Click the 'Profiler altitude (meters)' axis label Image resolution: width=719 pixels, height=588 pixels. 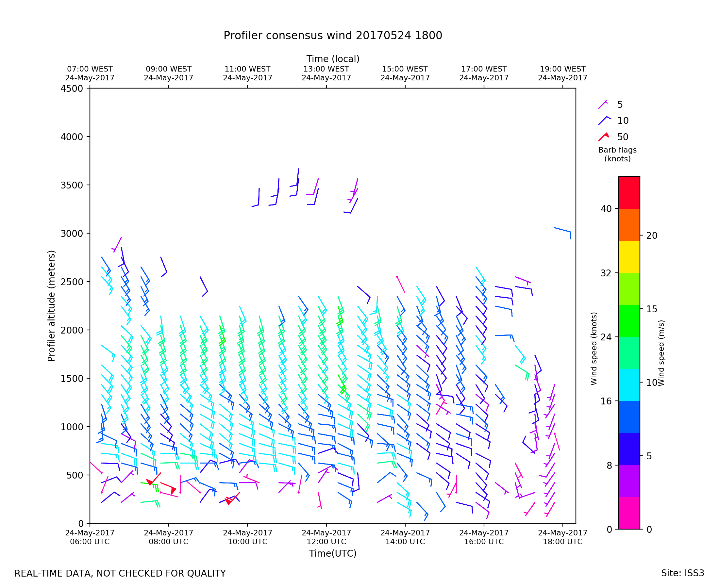51,306
